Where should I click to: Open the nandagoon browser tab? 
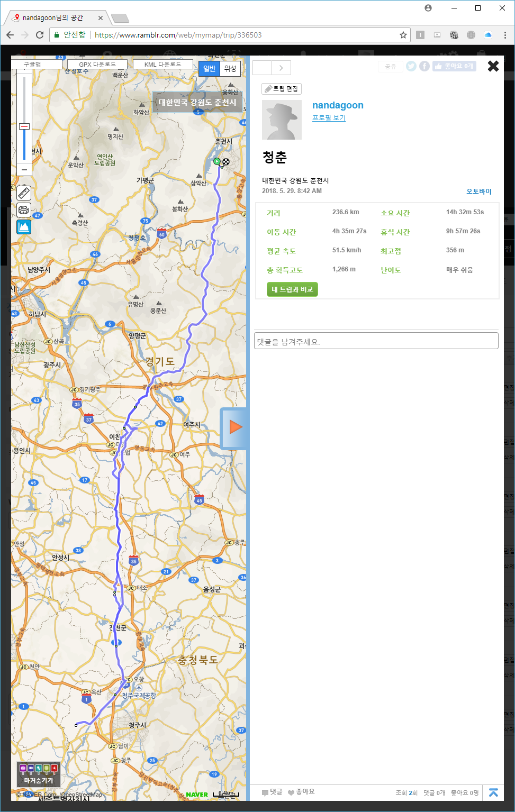(56, 18)
